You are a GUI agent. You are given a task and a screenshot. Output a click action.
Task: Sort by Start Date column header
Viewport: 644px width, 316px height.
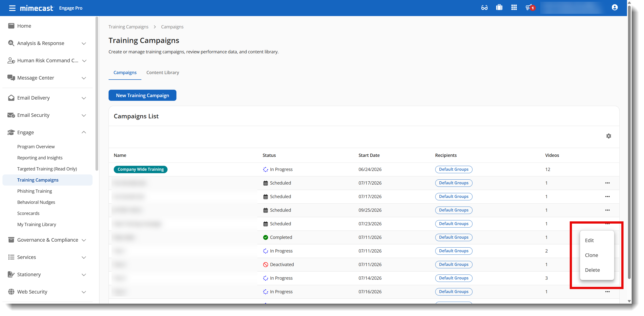coord(369,155)
